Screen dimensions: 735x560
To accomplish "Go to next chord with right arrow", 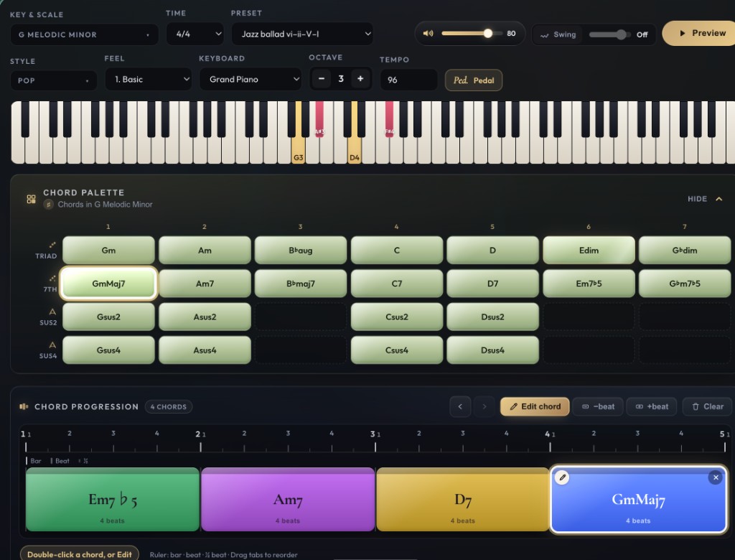I will click(484, 406).
